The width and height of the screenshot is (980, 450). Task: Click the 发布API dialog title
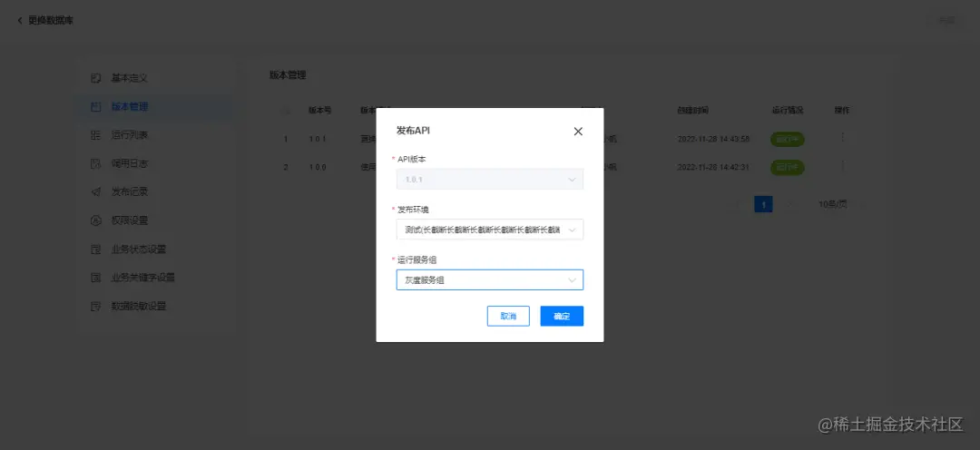click(413, 131)
